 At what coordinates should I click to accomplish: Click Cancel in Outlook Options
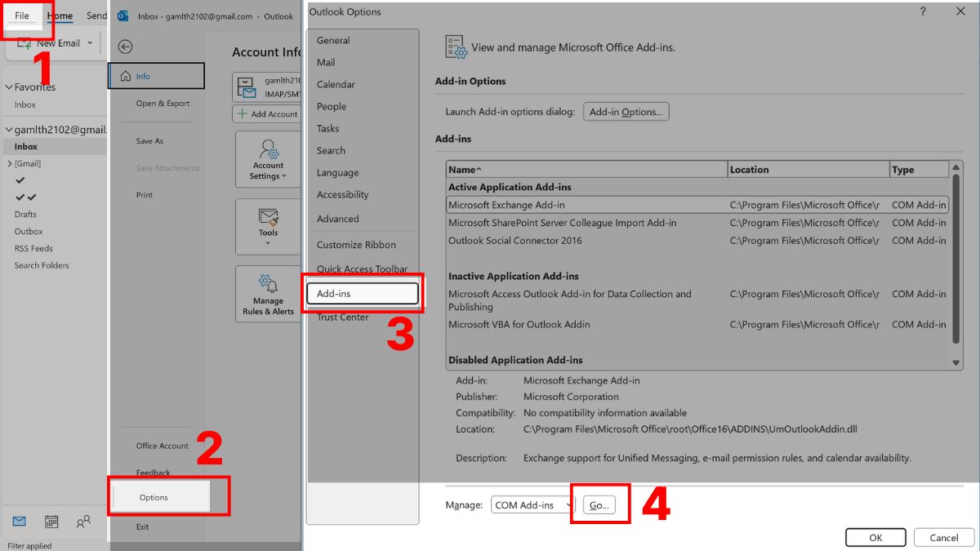click(x=944, y=537)
